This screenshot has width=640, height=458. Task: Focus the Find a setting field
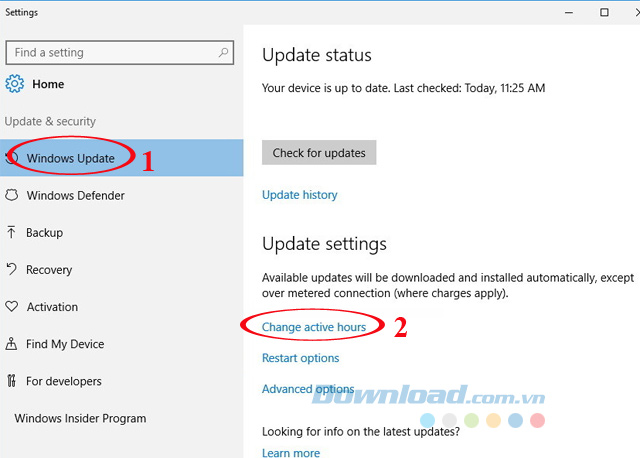point(120,52)
